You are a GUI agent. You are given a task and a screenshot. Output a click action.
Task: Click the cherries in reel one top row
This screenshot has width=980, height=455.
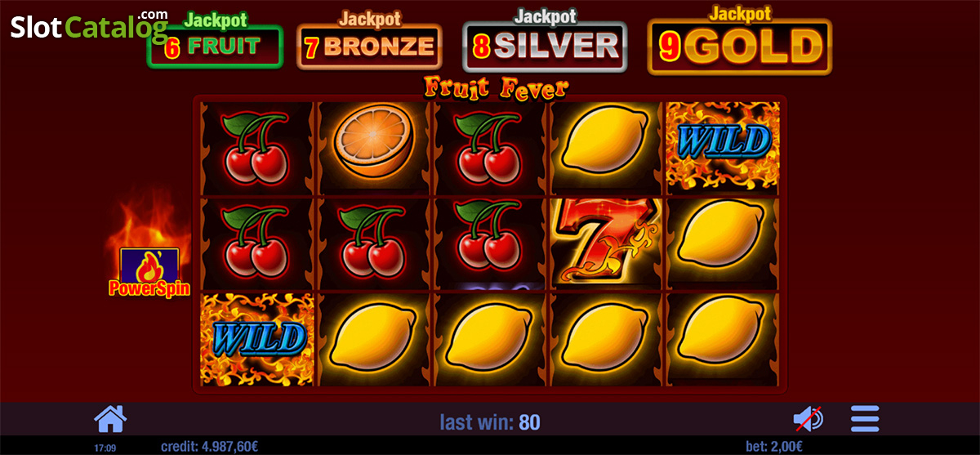pyautogui.click(x=257, y=148)
